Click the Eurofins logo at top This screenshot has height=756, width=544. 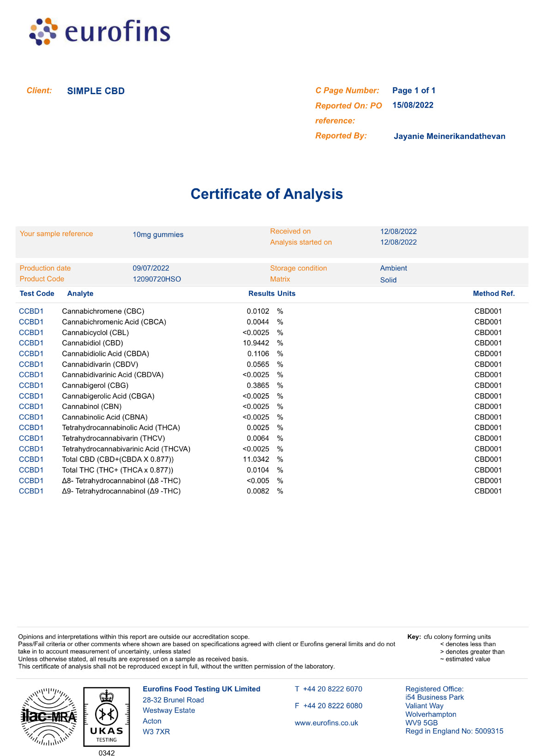[100, 32]
